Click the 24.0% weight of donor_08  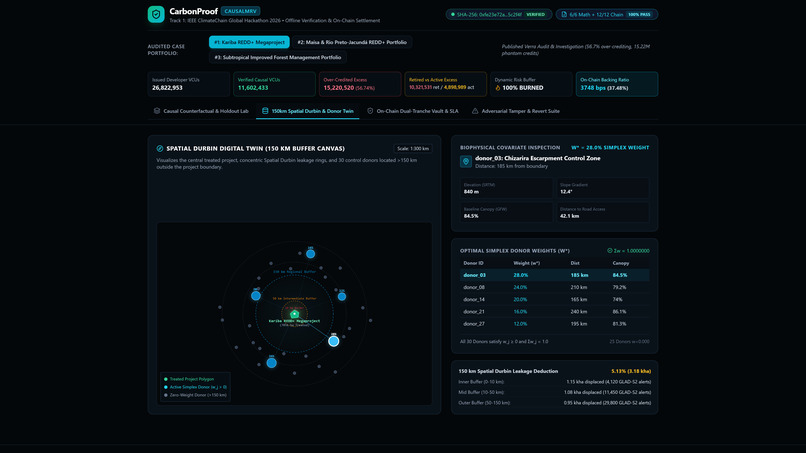tap(520, 287)
